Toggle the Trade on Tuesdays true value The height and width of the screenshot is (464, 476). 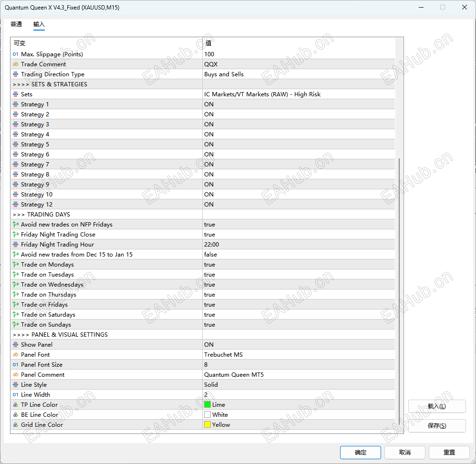(299, 275)
